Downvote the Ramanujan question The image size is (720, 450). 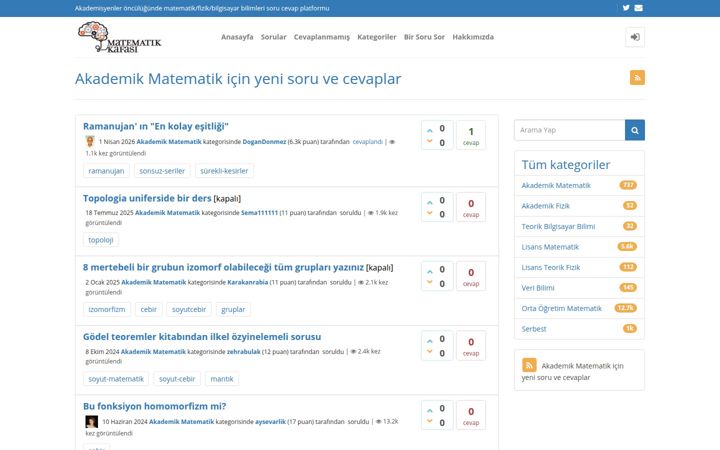(x=429, y=141)
